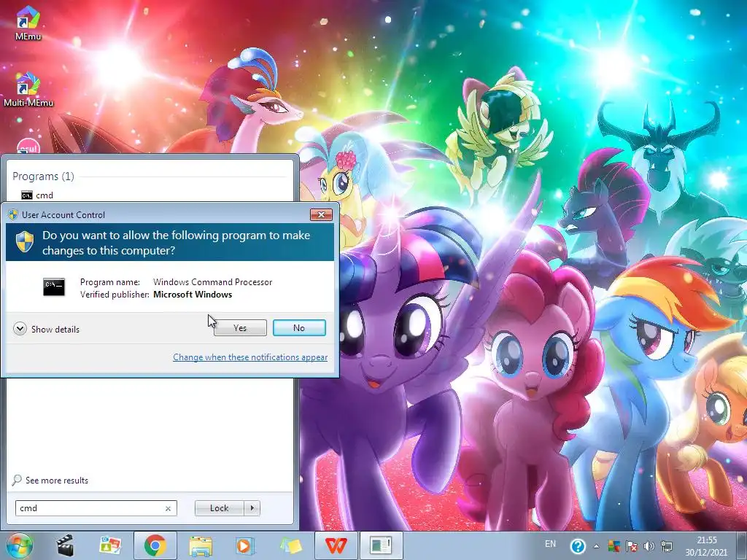Open Change when these notifications appear link
The width and height of the screenshot is (747, 560).
point(250,357)
